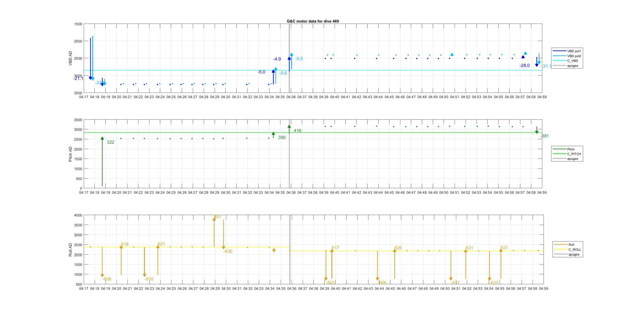Click the '621' roll data label
Screen dimensions: 644x319
click(x=161, y=244)
